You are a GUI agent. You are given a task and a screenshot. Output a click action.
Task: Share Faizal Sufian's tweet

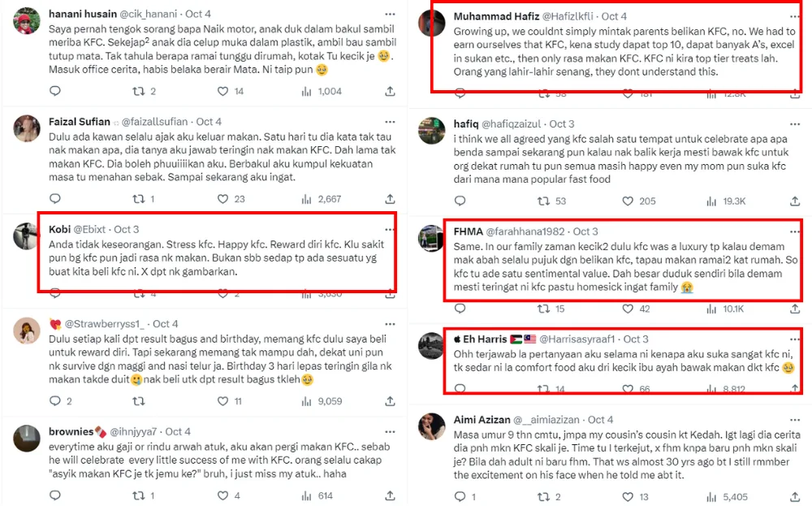[390, 199]
